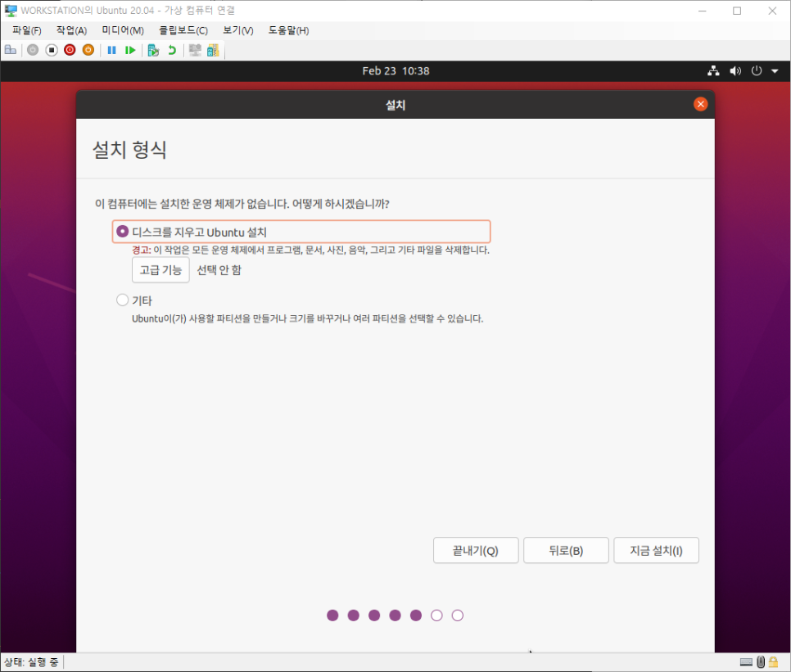Click the red "경고:" warning text
791x672 pixels.
click(x=142, y=250)
